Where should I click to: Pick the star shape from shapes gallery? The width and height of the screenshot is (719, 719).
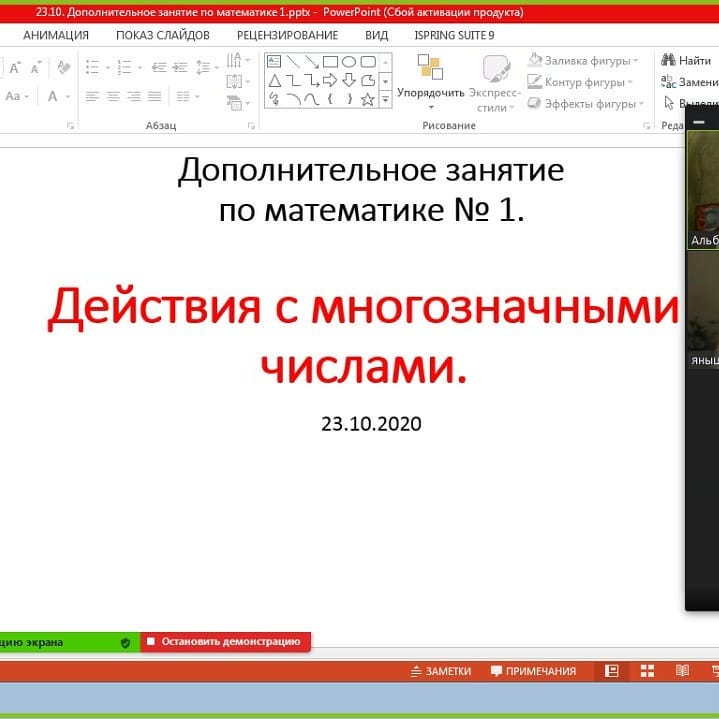(367, 99)
